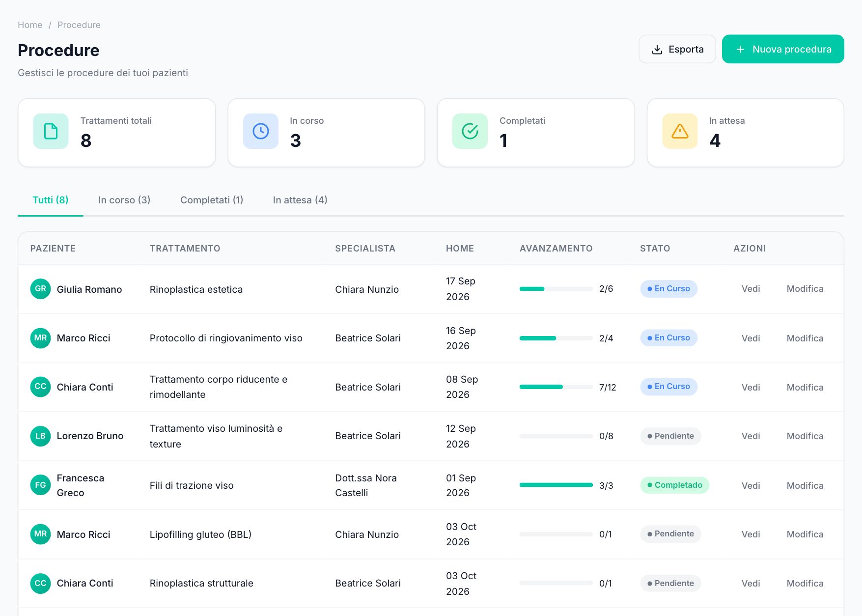Edit the Trattamento corpo riducente procedure
This screenshot has height=616, width=862.
click(805, 387)
